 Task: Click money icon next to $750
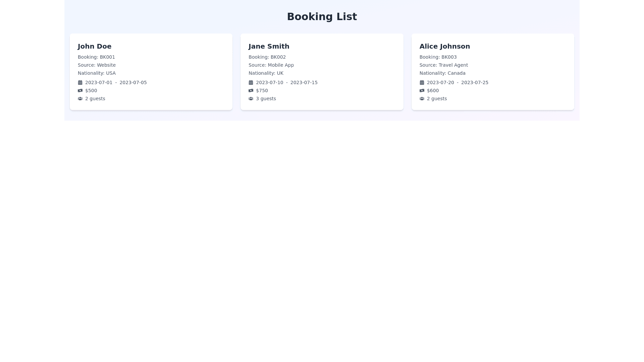tap(251, 90)
